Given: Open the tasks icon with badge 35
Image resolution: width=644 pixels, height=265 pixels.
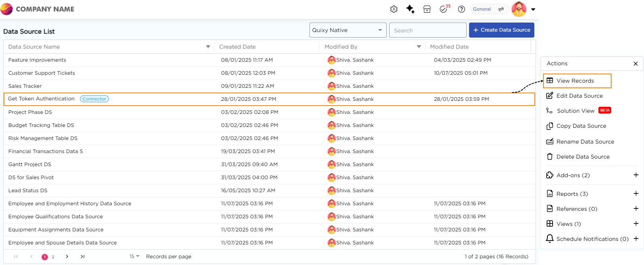Looking at the screenshot, I should pos(443,9).
